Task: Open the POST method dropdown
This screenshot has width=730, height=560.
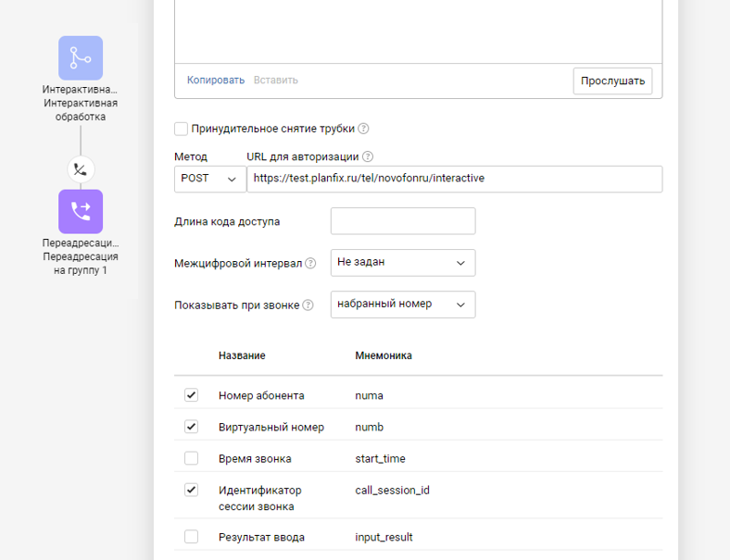Action: [210, 179]
